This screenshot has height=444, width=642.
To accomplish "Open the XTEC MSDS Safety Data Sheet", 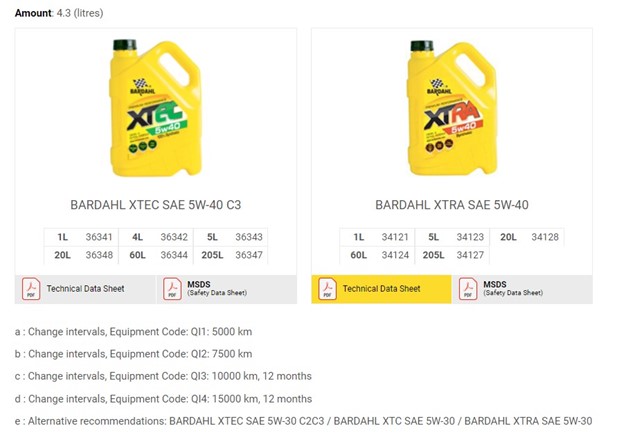I will point(216,289).
